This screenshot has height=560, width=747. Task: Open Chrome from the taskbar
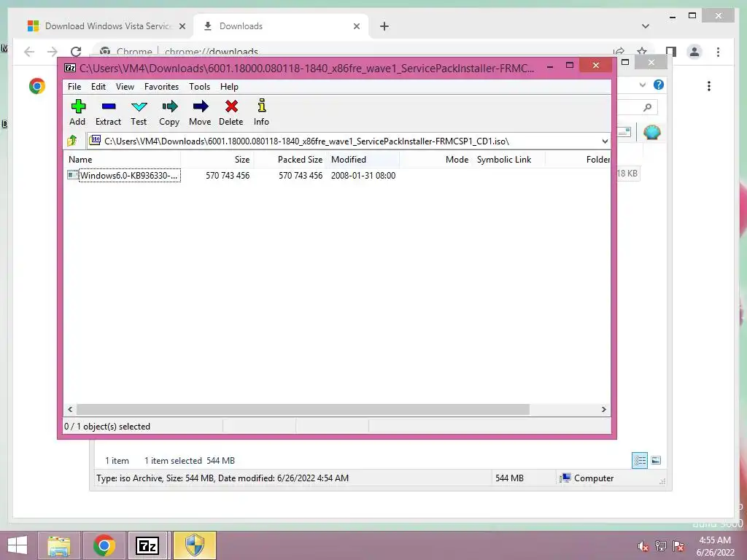pos(104,545)
